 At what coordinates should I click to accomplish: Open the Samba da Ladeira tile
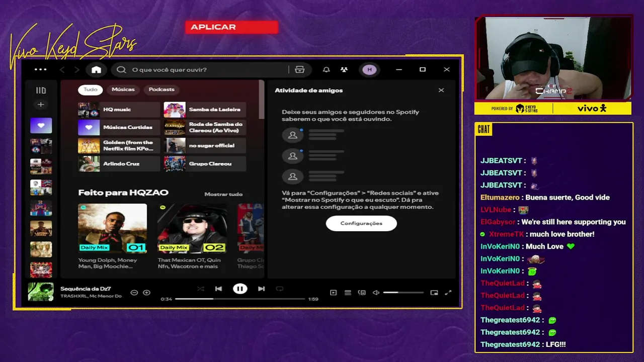coord(205,110)
